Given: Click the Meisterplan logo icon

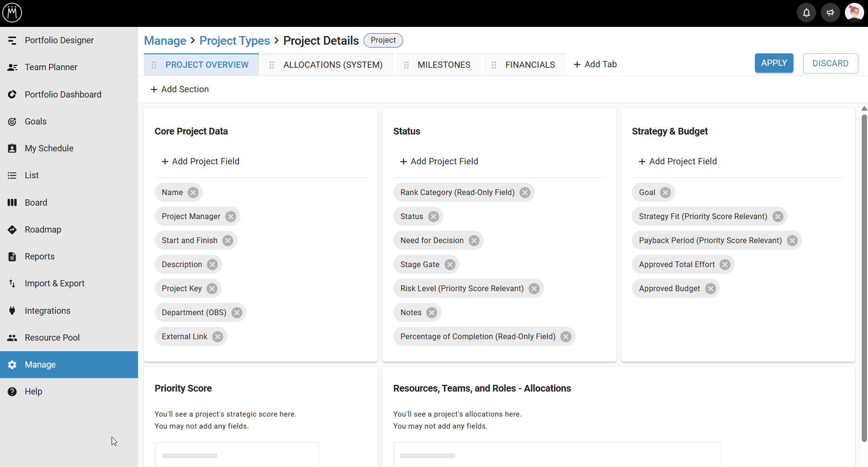Looking at the screenshot, I should [12, 12].
